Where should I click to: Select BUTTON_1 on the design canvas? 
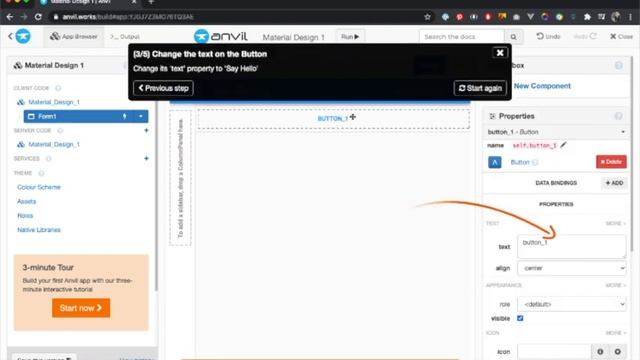coord(333,119)
